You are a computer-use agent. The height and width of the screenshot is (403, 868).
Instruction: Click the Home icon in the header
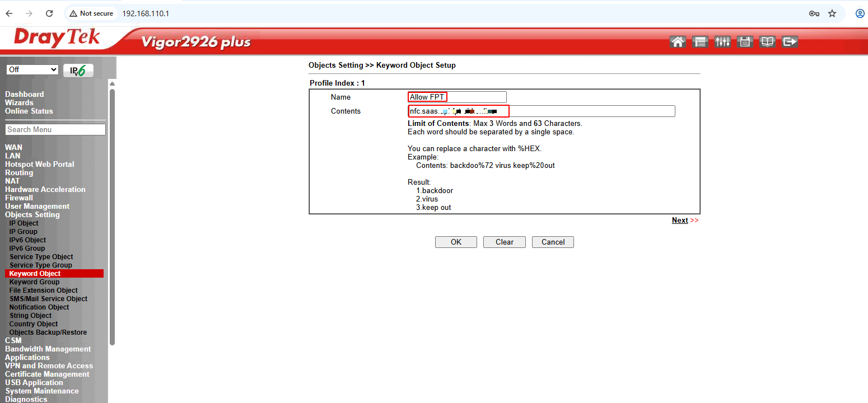678,42
